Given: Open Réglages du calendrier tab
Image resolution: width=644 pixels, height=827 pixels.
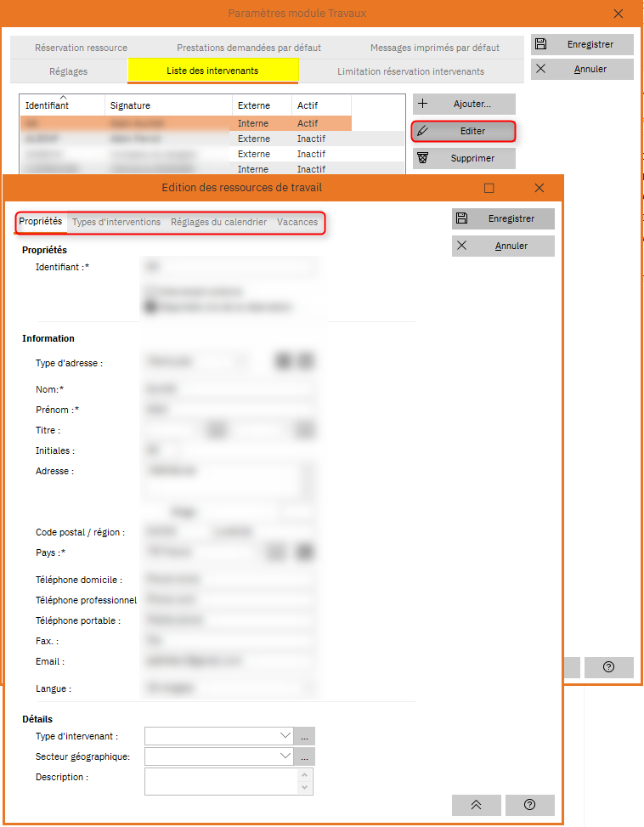Looking at the screenshot, I should click(x=218, y=222).
